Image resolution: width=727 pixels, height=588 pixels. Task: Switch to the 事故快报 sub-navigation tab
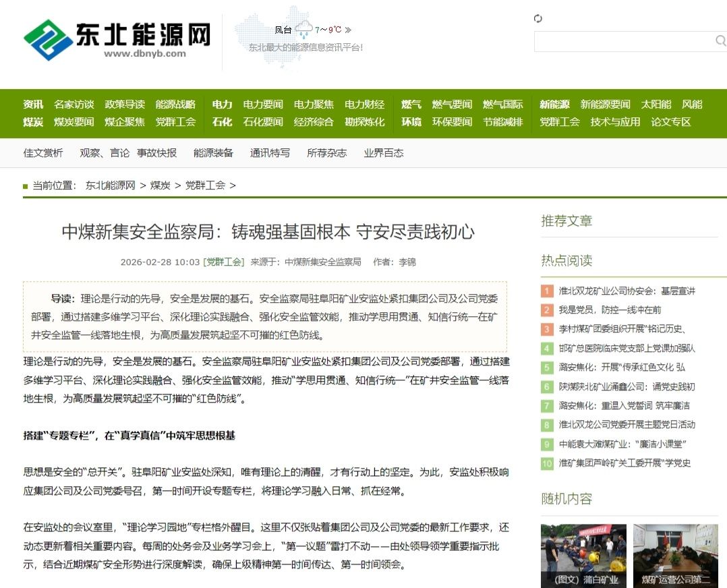(x=156, y=153)
